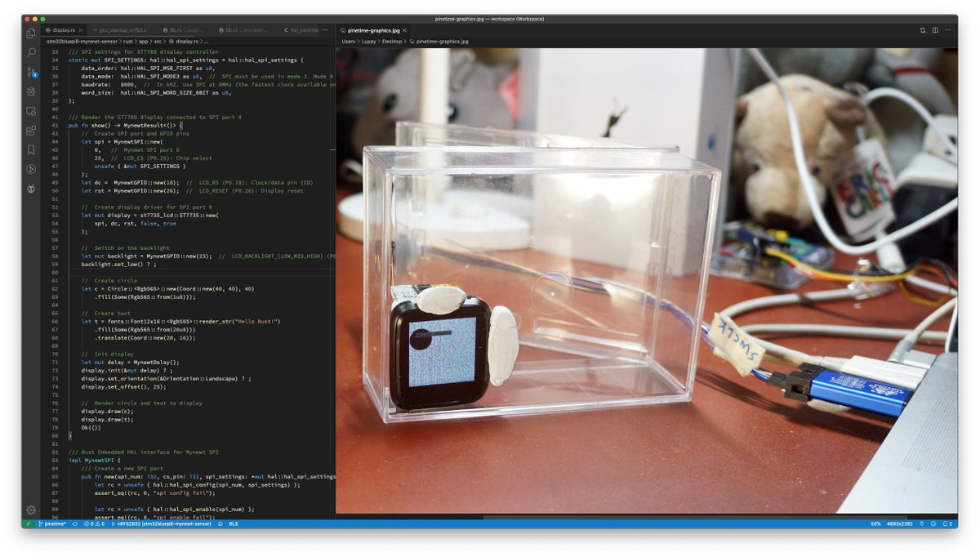Click RLS in the status bar
980x557 pixels.
pos(234,525)
